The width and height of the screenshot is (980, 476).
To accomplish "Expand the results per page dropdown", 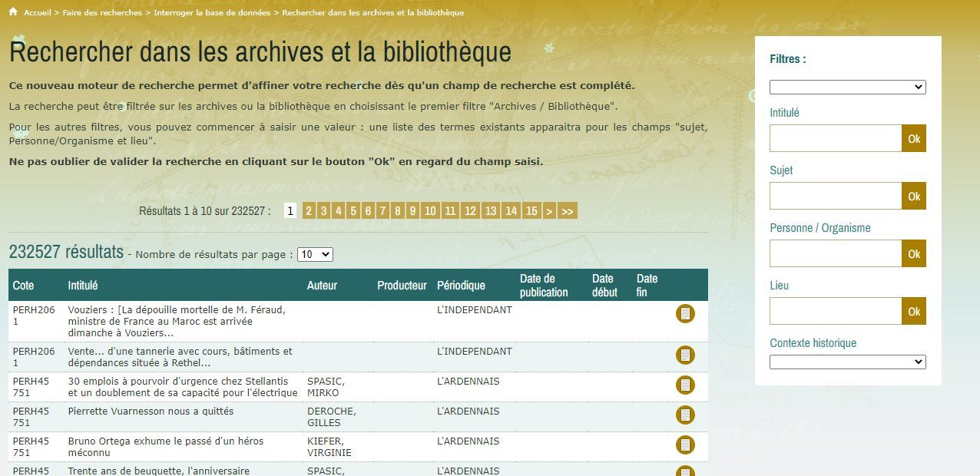I will coord(315,254).
